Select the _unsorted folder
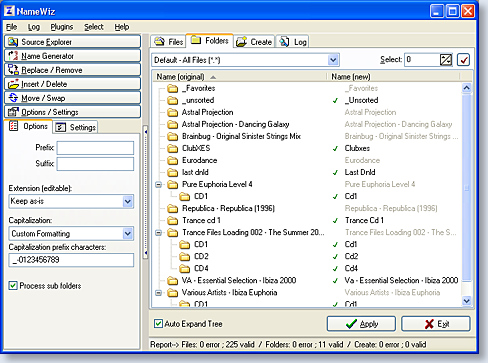 (x=198, y=100)
